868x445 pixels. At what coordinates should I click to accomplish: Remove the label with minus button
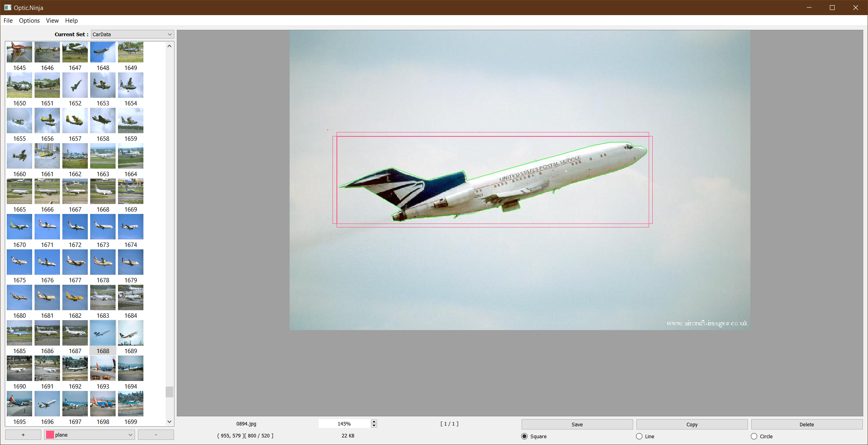click(x=156, y=435)
